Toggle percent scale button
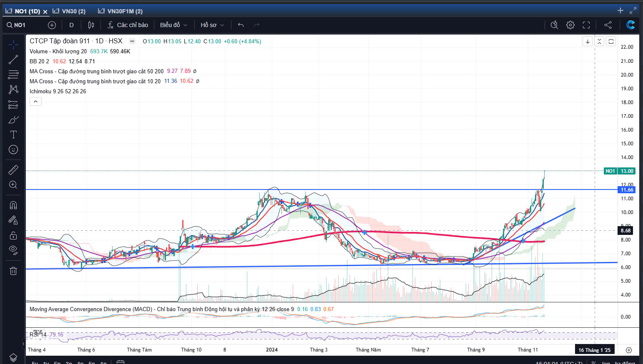 click(x=593, y=363)
